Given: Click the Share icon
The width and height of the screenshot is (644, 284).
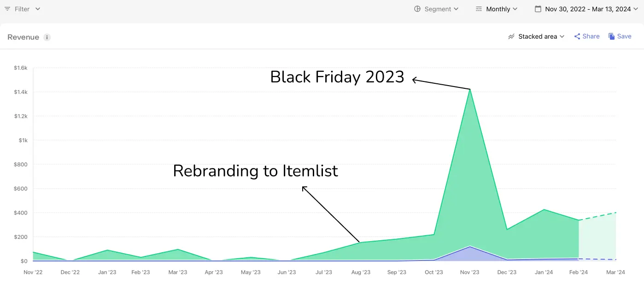Looking at the screenshot, I should [577, 36].
